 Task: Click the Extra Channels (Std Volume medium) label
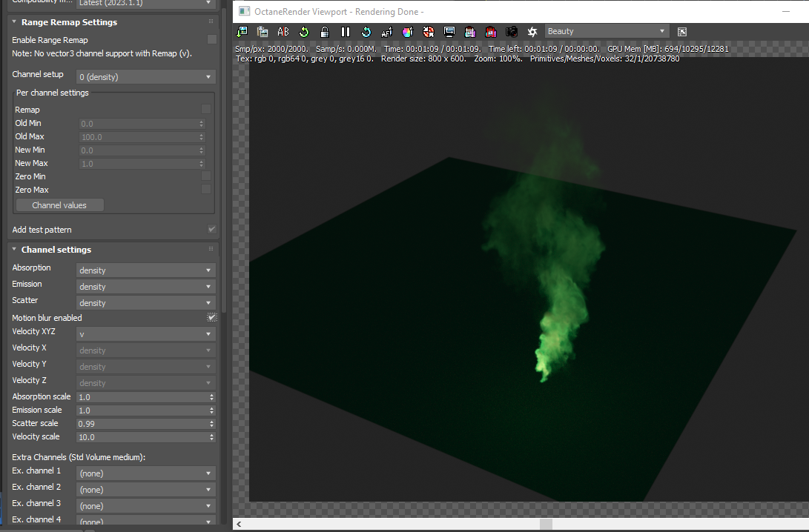(79, 457)
